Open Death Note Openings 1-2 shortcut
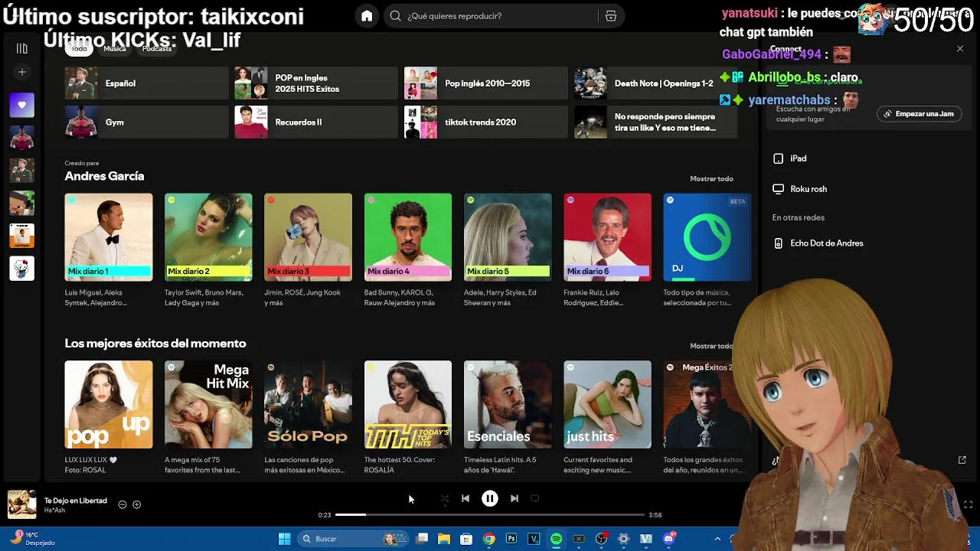The height and width of the screenshot is (551, 980). 655,83
